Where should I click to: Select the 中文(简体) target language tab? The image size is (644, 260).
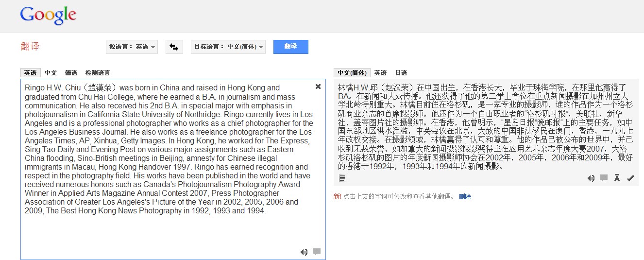click(x=352, y=72)
